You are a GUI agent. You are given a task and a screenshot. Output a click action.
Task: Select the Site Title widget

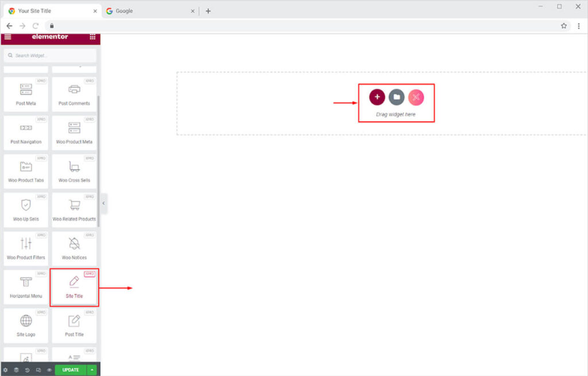coord(74,286)
